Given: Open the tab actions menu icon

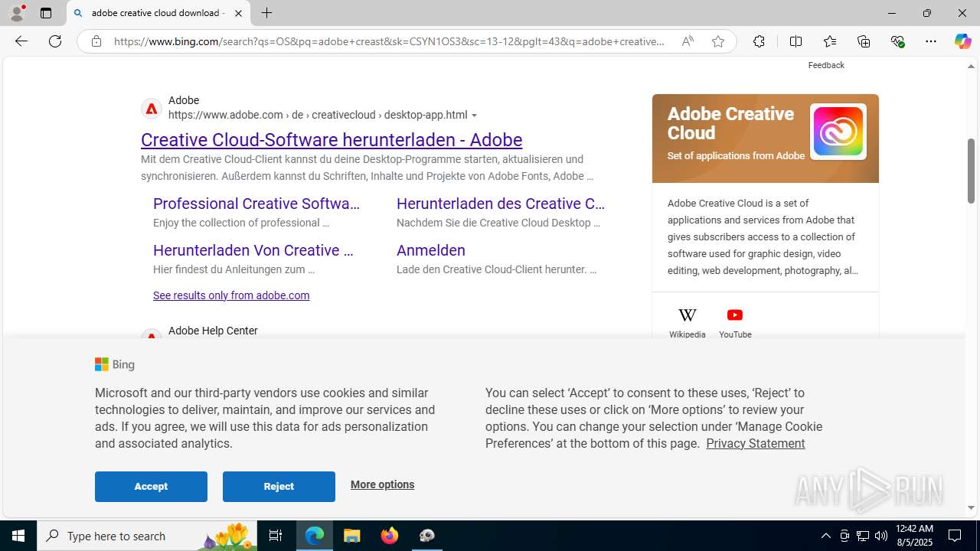Looking at the screenshot, I should [x=46, y=13].
